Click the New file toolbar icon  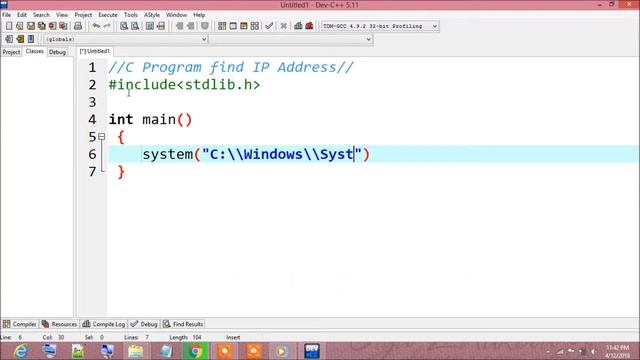pyautogui.click(x=9, y=26)
